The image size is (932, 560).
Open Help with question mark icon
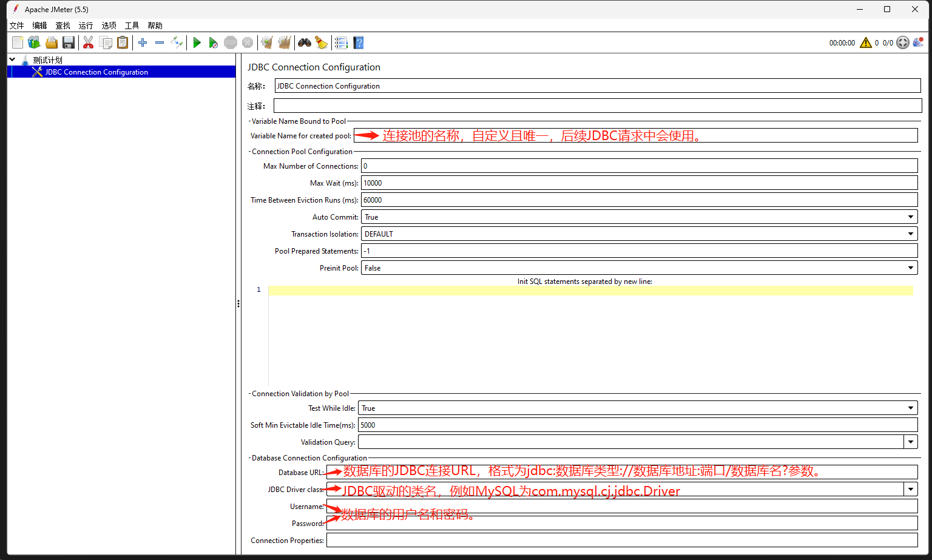click(x=359, y=42)
